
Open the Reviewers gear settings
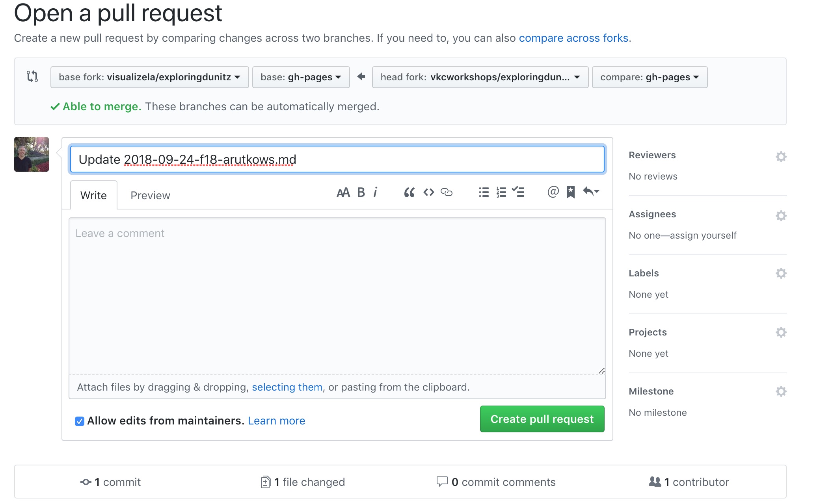[x=781, y=157]
